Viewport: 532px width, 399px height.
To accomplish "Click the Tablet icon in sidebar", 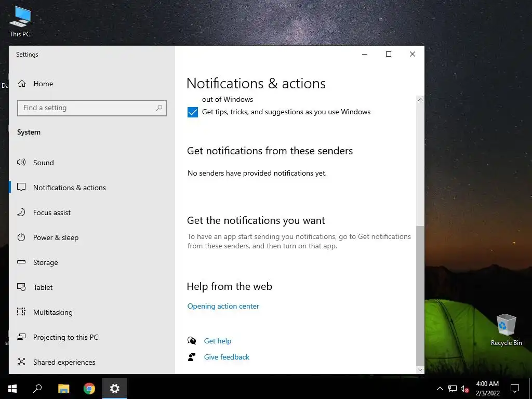I will (21, 287).
